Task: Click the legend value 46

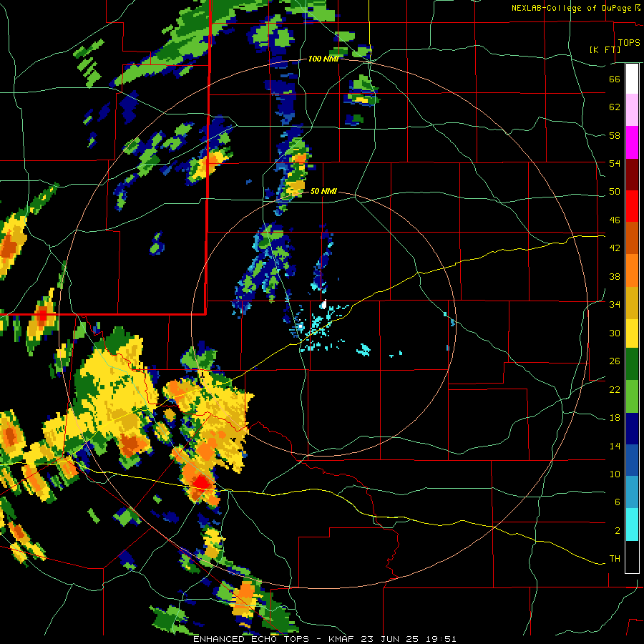Action: (x=615, y=220)
